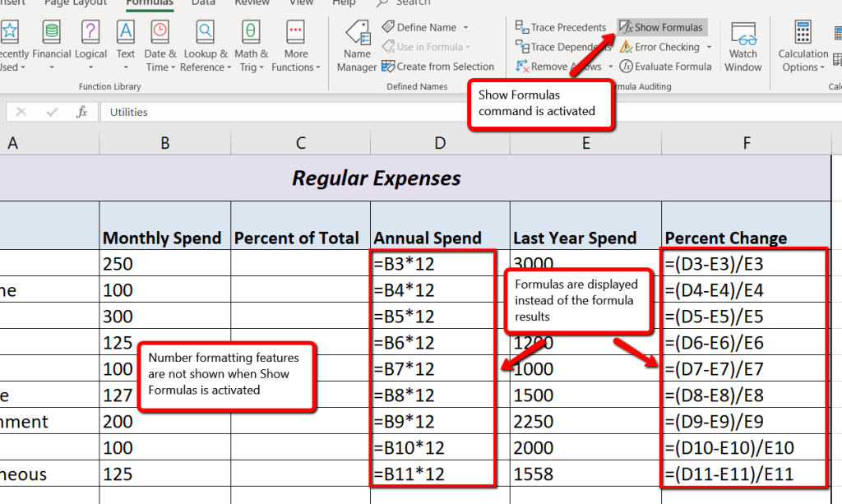This screenshot has height=504, width=842.
Task: Select column F header
Action: [747, 143]
